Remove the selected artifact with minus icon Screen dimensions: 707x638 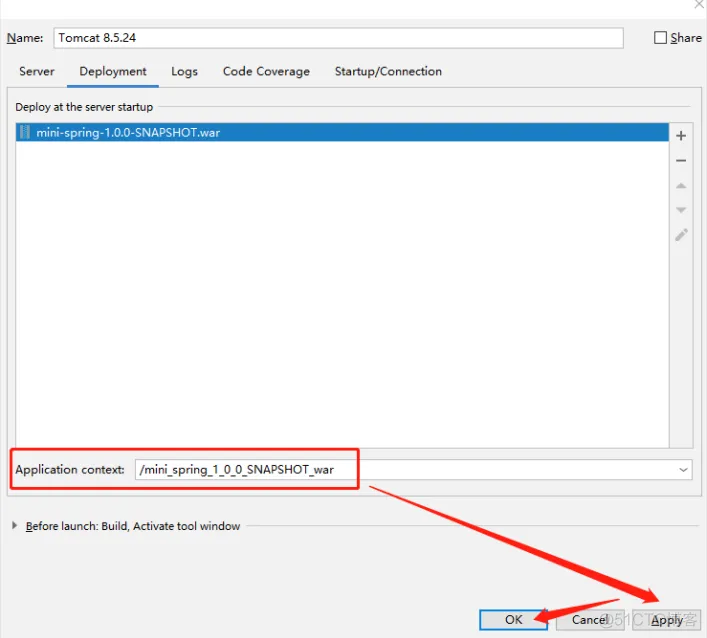(x=681, y=161)
